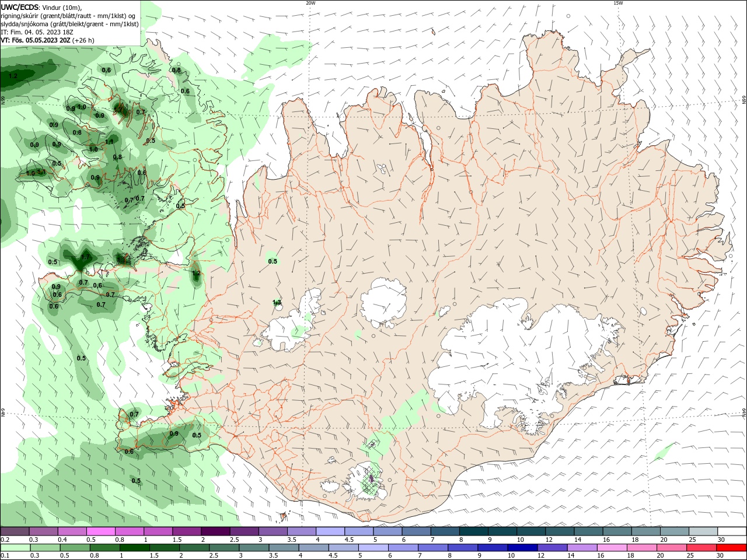Click the green hatched snowfall patch on the southern glacier

tap(370, 481)
